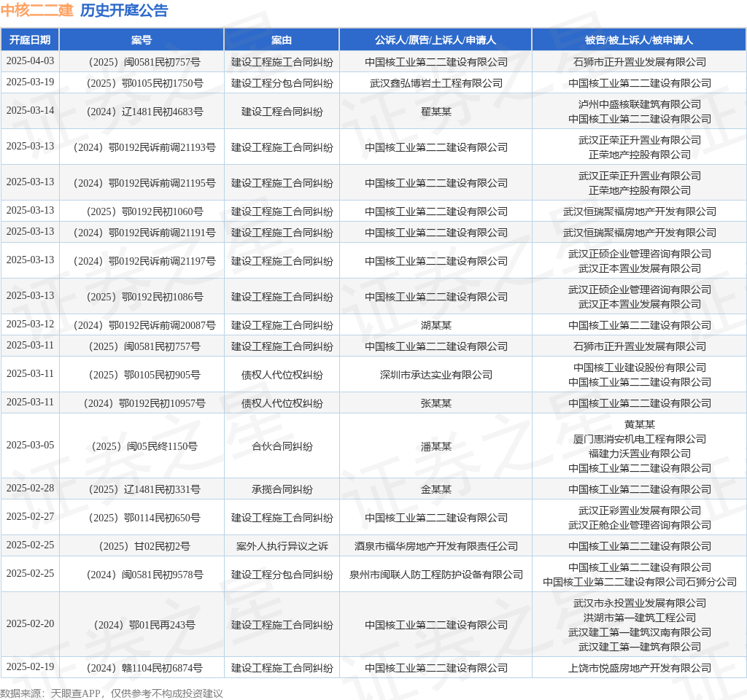Select case number (2025)鄂0192民初1086号
The height and width of the screenshot is (700, 747).
pyautogui.click(x=145, y=297)
